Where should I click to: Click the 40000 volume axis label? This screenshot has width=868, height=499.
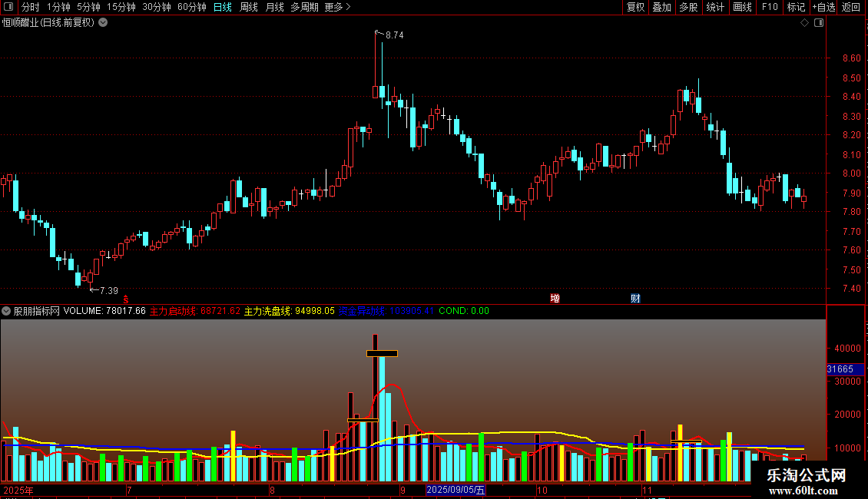[x=847, y=349]
